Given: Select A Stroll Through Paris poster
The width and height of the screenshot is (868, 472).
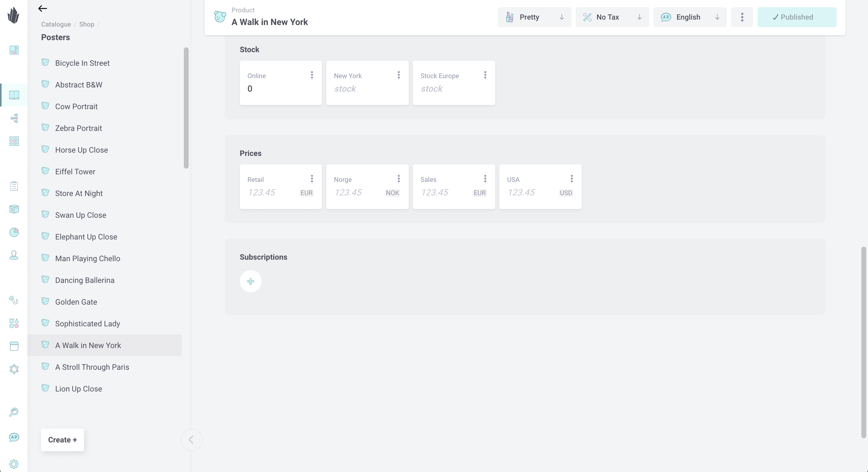Looking at the screenshot, I should coord(105,367).
